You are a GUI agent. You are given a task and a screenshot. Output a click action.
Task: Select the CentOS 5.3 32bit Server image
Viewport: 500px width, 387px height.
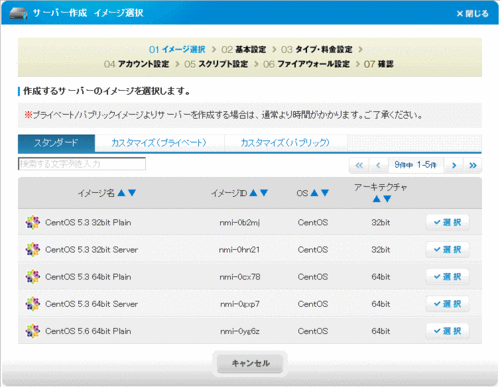pos(448,250)
